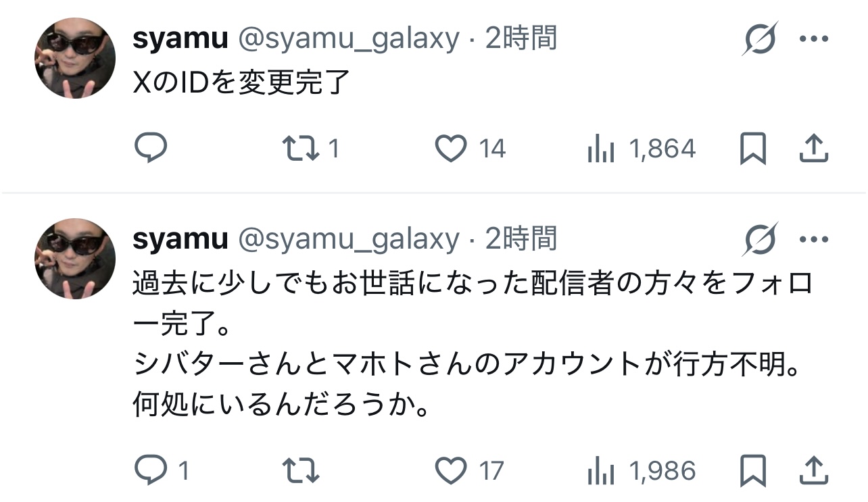Viewport: 868px width, 502px height.
Task: Reply to the post about シバターさん
Action: tap(150, 470)
